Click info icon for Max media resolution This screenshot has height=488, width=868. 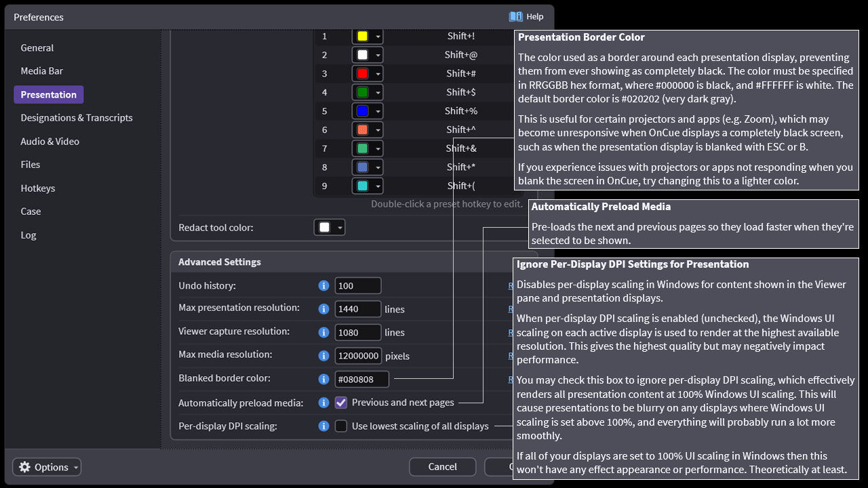tap(323, 355)
